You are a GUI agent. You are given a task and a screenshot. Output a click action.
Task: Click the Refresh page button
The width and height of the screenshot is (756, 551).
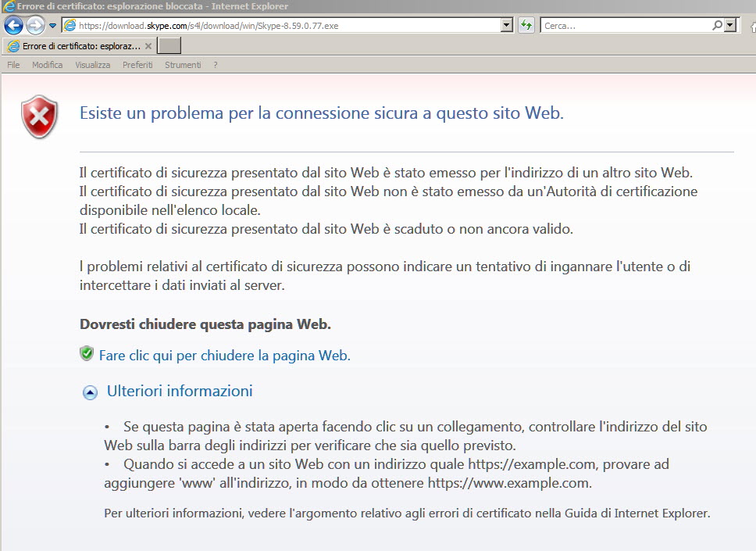[526, 25]
